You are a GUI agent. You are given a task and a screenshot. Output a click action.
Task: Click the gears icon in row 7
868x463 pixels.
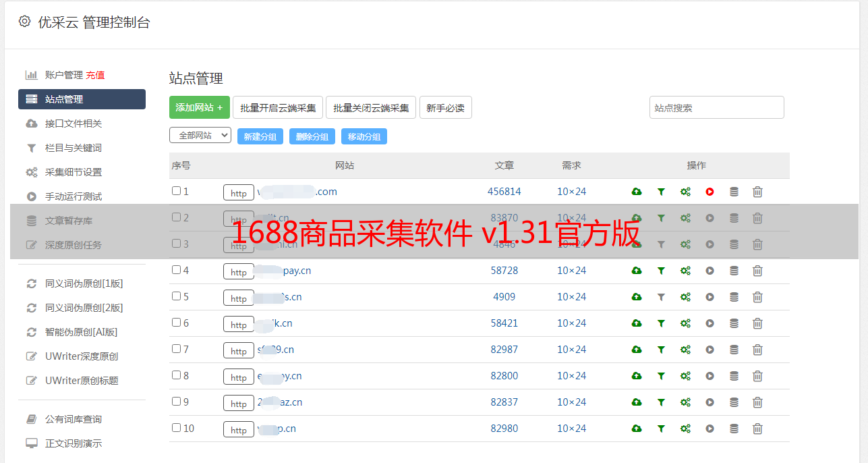(x=685, y=350)
